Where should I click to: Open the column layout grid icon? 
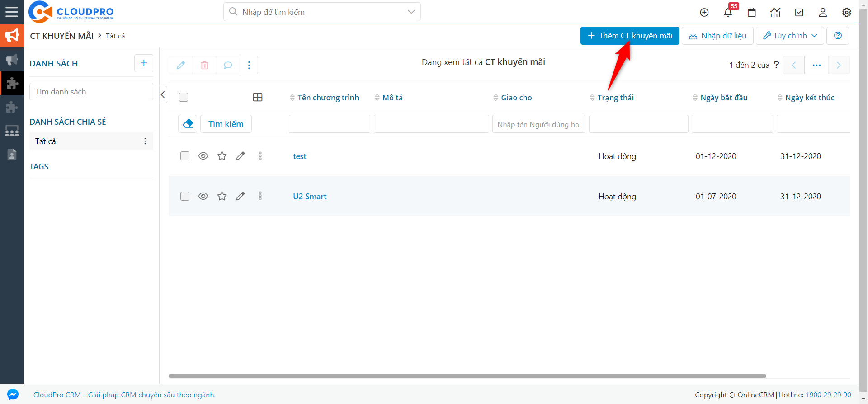click(x=258, y=97)
